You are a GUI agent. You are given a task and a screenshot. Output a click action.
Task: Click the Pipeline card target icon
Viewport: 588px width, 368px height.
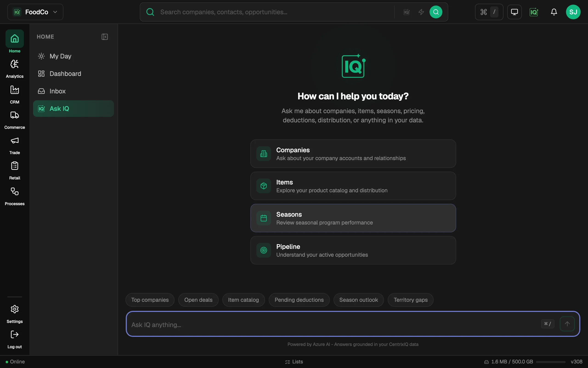click(264, 250)
